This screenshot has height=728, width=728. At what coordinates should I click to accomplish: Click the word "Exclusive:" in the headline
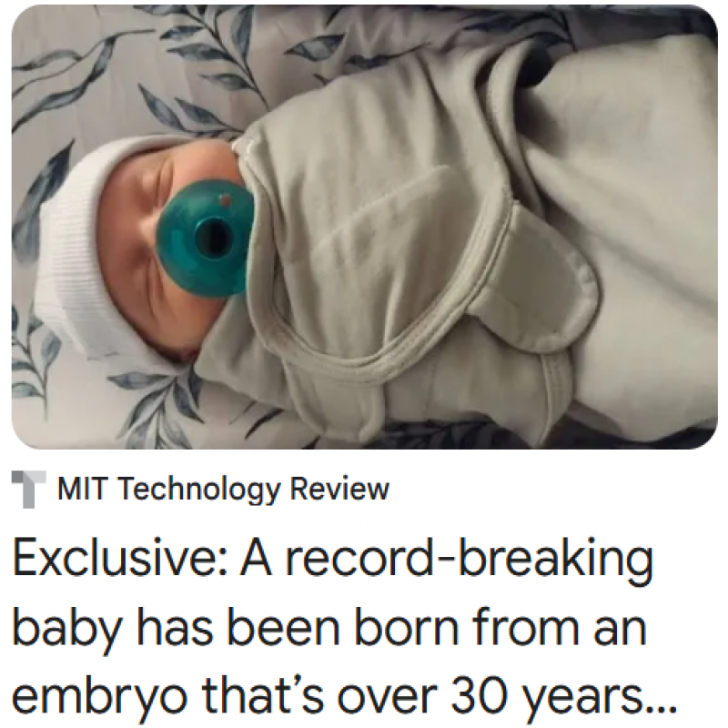(120, 559)
